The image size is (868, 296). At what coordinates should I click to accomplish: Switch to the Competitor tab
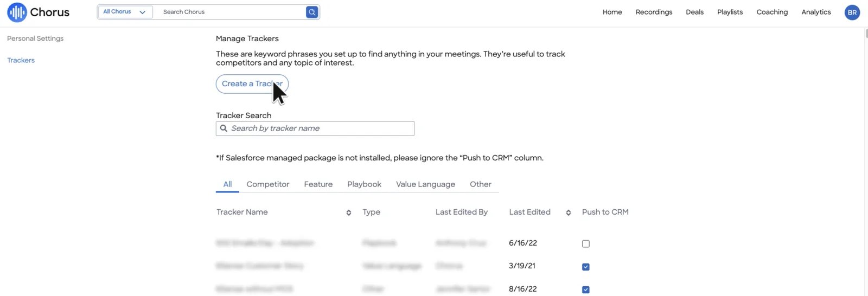pos(268,184)
